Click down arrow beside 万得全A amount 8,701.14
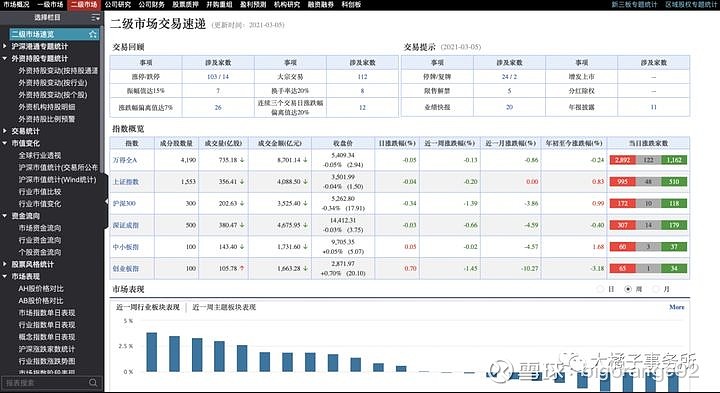Image resolution: width=720 pixels, height=393 pixels. 305,160
